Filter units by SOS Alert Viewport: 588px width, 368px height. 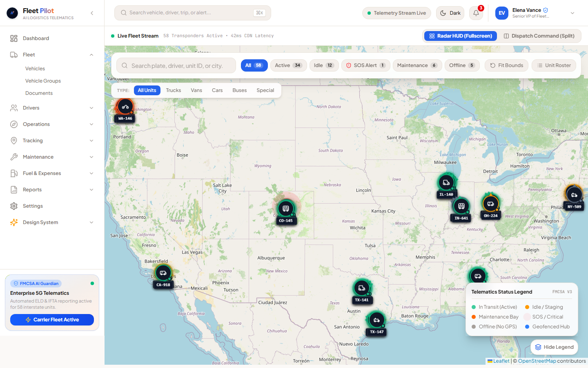point(366,65)
